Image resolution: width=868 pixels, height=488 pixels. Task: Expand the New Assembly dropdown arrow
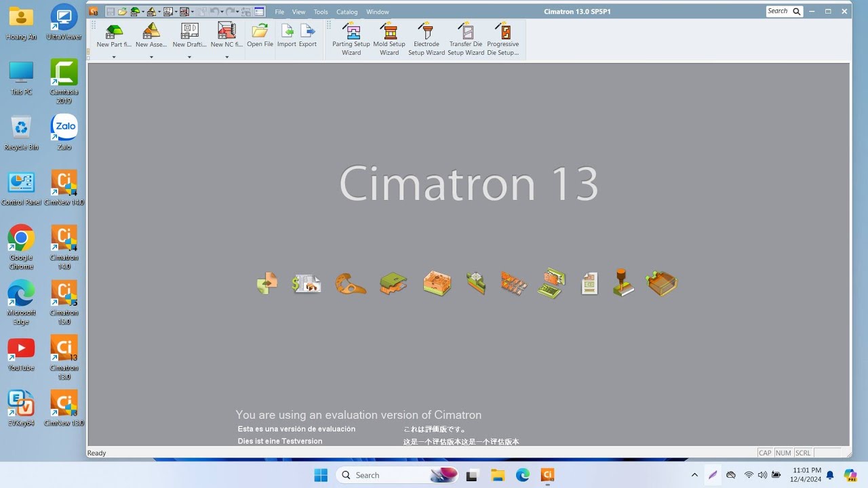(151, 57)
